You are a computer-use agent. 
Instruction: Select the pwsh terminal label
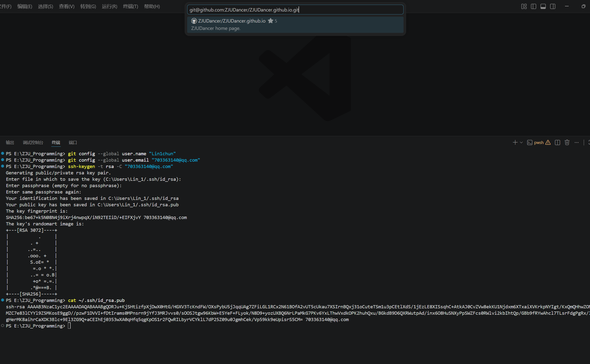tap(539, 143)
